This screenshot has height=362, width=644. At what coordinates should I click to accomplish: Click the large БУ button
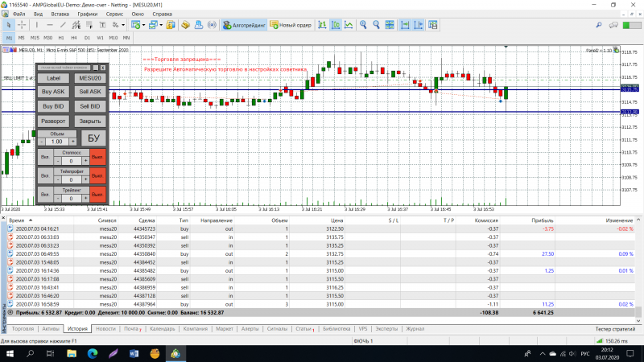93,138
